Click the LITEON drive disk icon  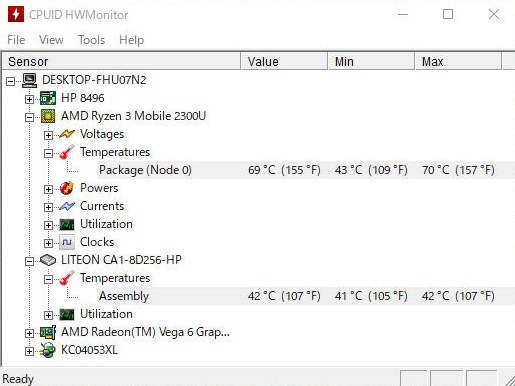coord(48,260)
